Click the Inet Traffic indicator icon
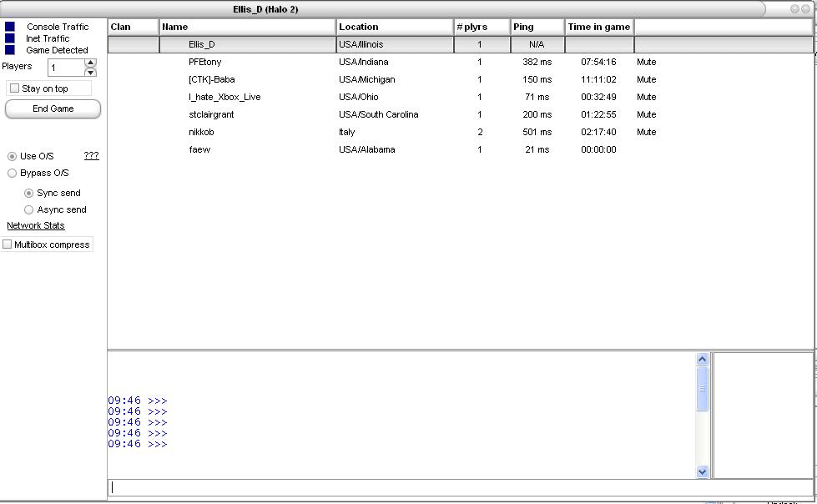 tap(10, 38)
